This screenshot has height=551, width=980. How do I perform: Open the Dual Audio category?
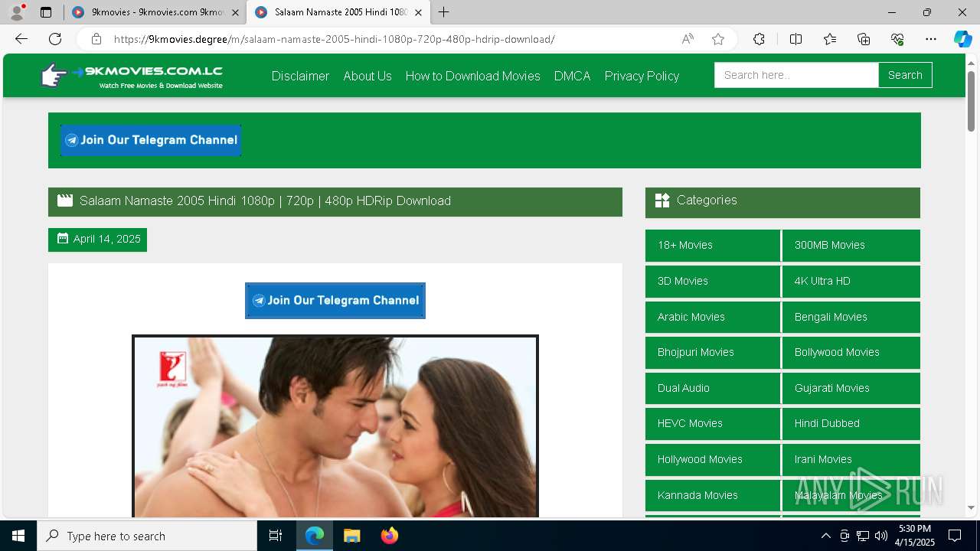713,388
